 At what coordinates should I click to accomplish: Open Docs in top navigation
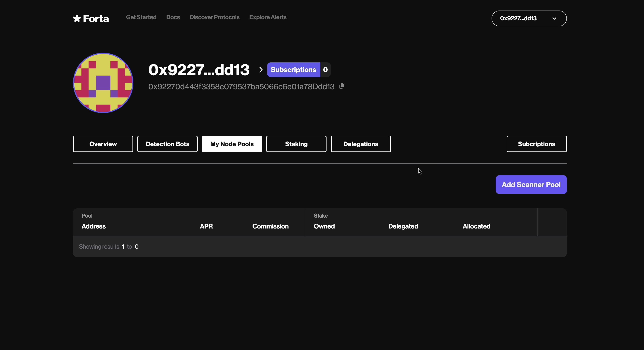click(x=173, y=17)
